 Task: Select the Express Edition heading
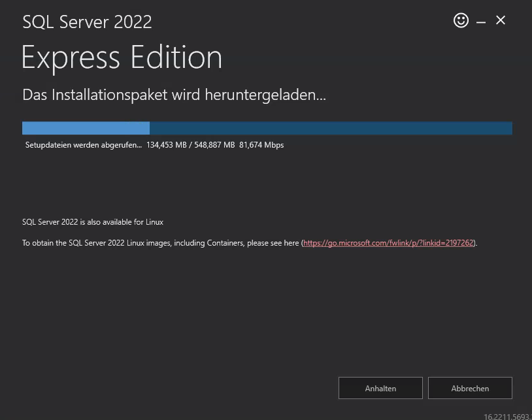pos(122,57)
